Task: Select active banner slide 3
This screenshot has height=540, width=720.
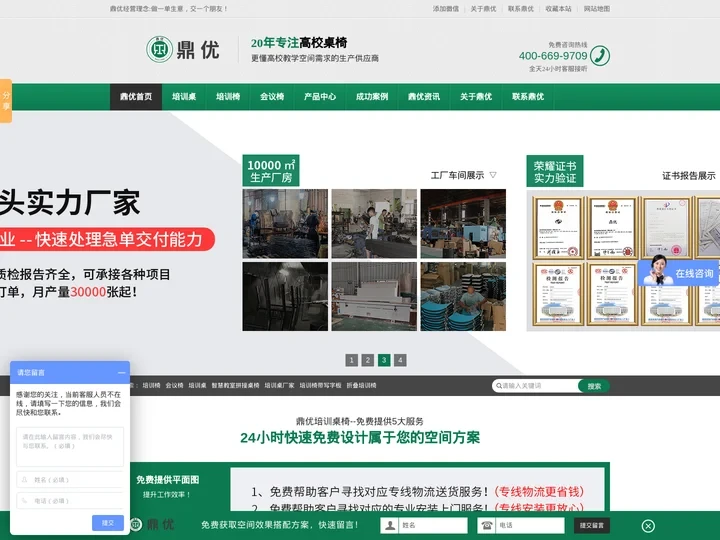Action: point(384,360)
